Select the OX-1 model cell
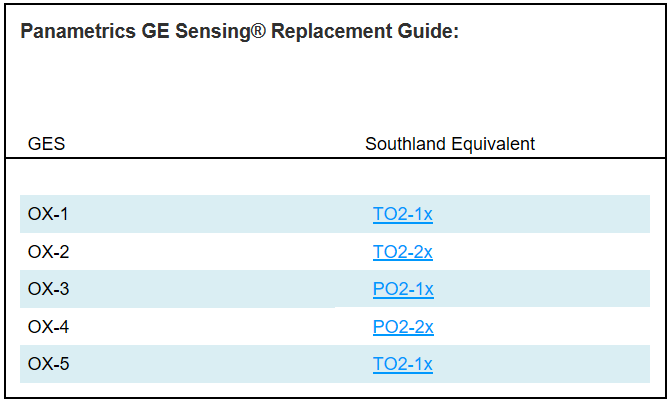Viewport: 670px width, 402px height. click(48, 214)
